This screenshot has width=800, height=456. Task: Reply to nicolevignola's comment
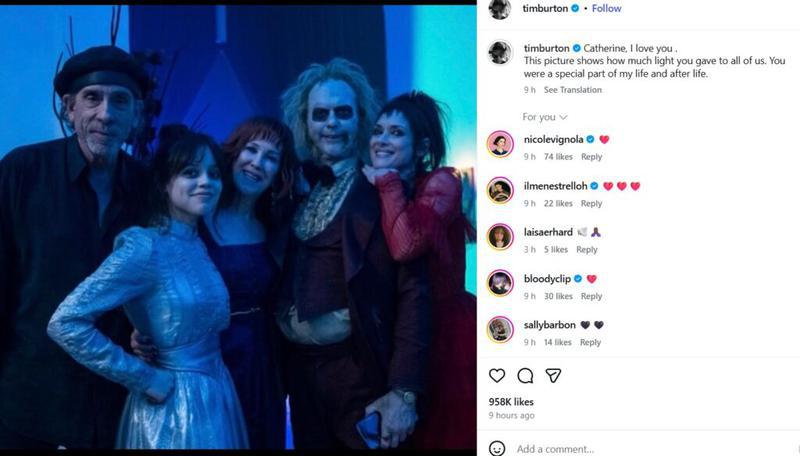tap(591, 157)
